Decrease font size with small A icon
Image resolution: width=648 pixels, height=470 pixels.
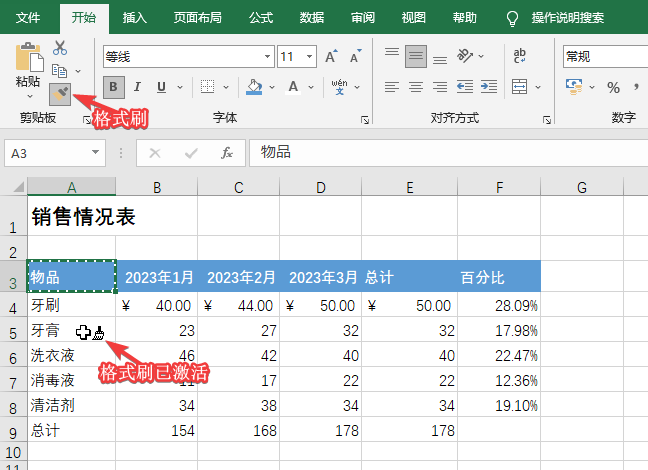355,56
